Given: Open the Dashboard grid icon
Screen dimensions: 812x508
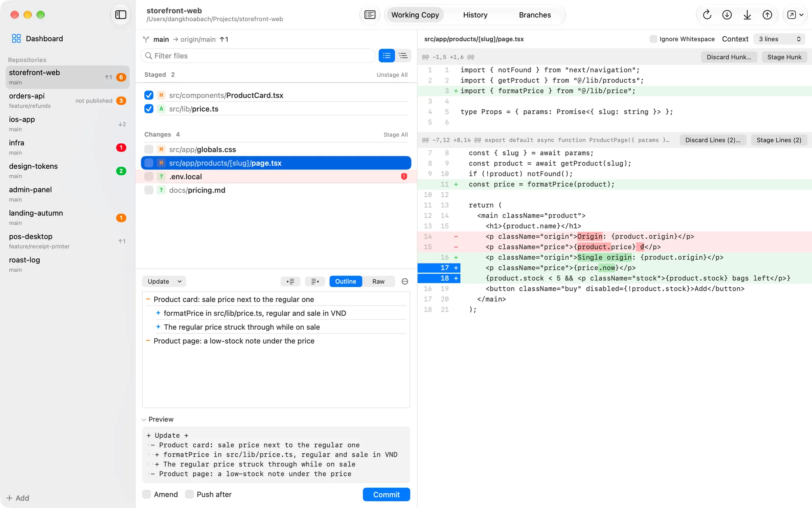Looking at the screenshot, I should (x=16, y=38).
